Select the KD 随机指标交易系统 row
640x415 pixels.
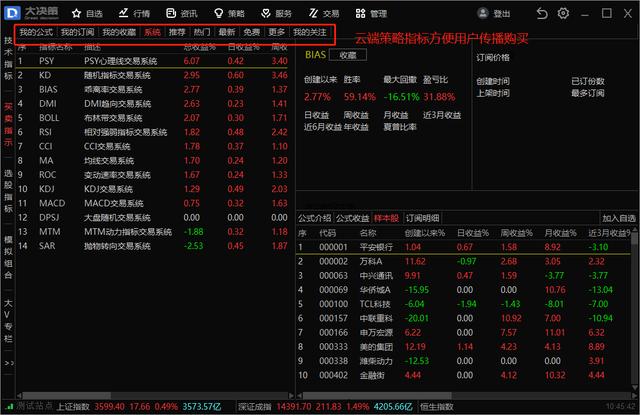click(x=152, y=75)
